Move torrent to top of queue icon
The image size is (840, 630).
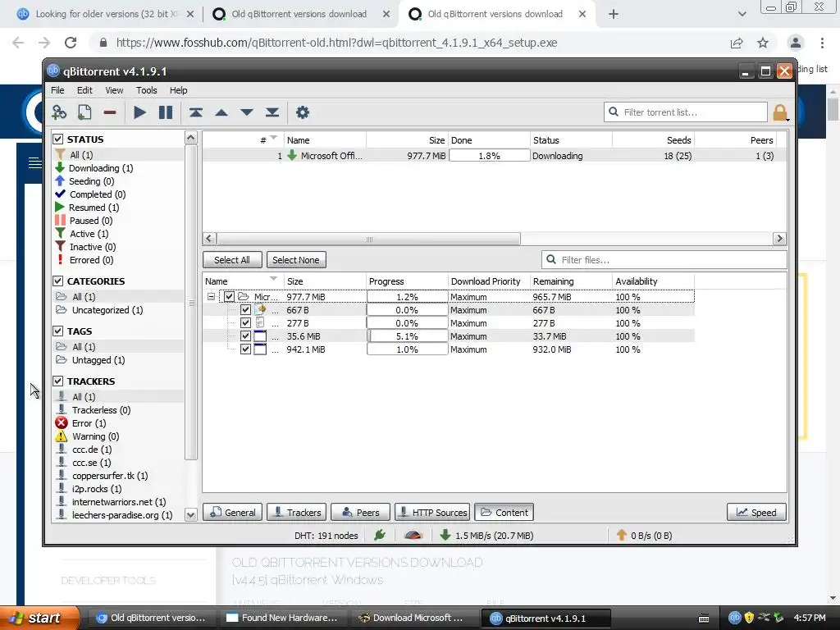[x=195, y=112]
